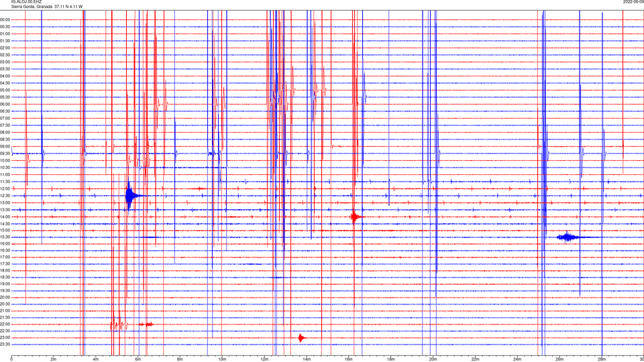Select the 21:00 time row label
The height and width of the screenshot is (362, 644).
(5, 310)
